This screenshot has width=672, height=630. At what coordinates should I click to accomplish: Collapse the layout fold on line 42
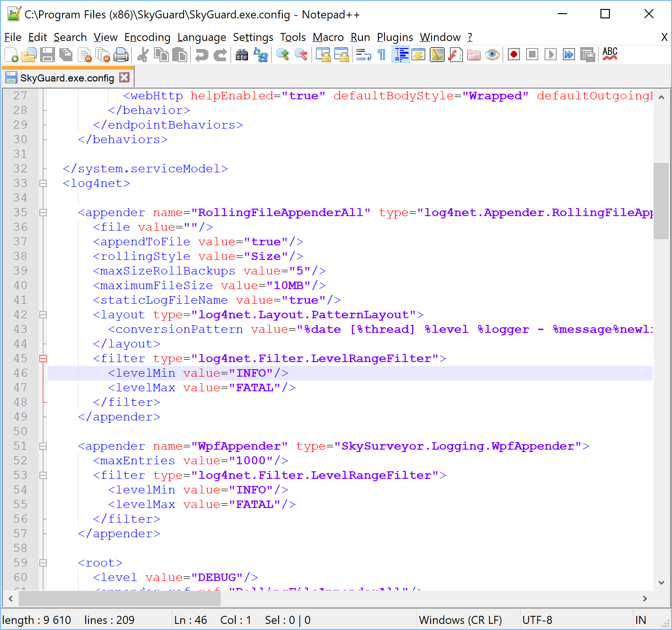43,315
